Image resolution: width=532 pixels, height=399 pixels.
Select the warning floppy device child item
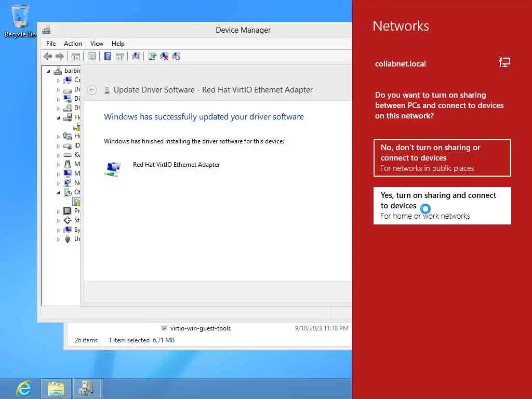click(77, 127)
